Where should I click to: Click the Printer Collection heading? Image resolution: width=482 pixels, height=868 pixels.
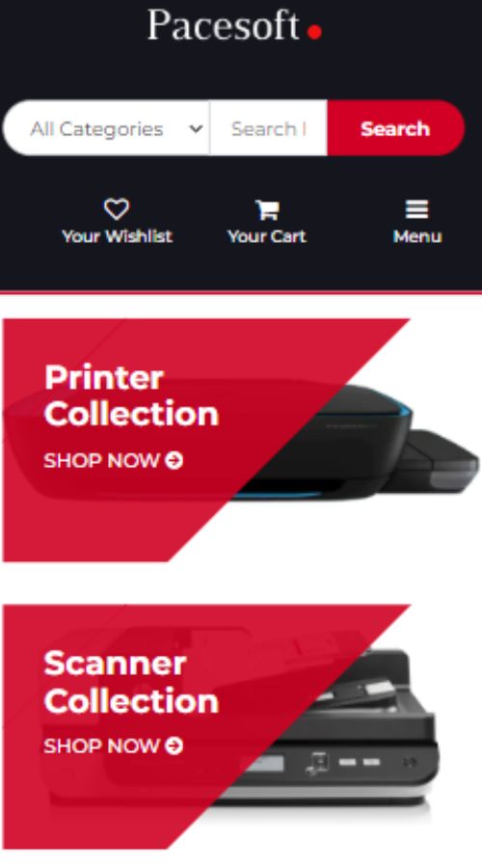[x=131, y=395]
